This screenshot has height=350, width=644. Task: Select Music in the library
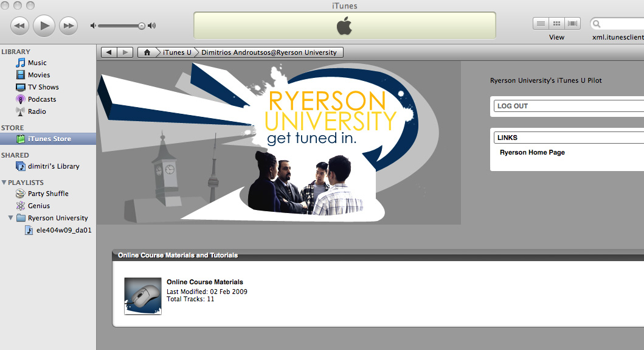coord(37,63)
